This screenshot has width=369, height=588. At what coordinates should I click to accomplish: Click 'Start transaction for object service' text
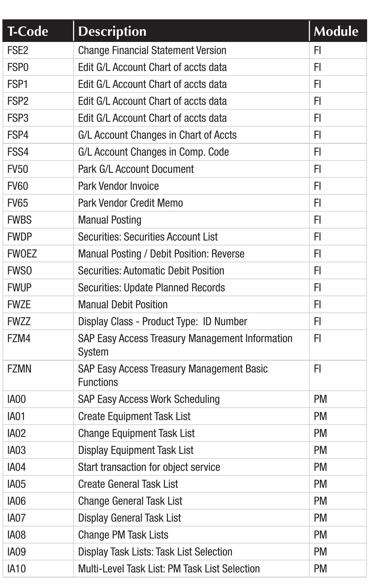click(x=149, y=467)
